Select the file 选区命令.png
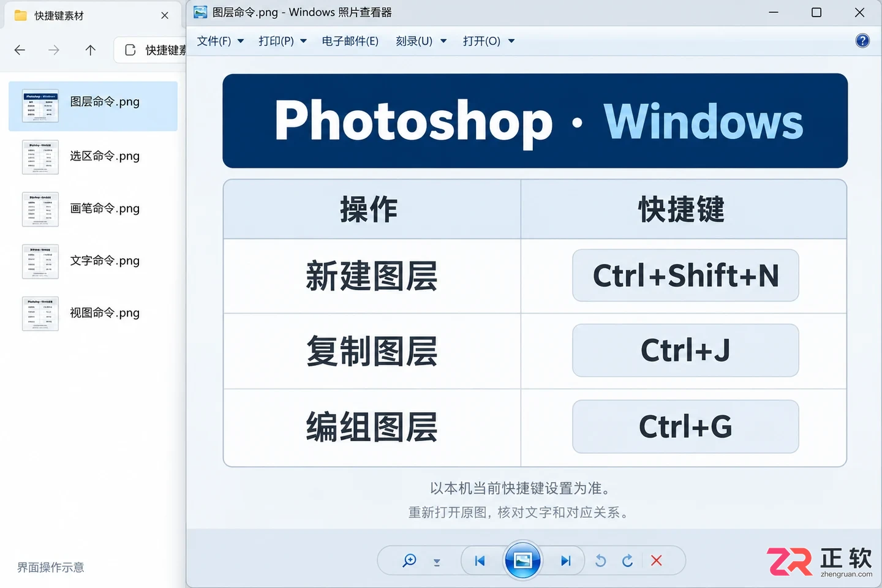 tap(93, 157)
